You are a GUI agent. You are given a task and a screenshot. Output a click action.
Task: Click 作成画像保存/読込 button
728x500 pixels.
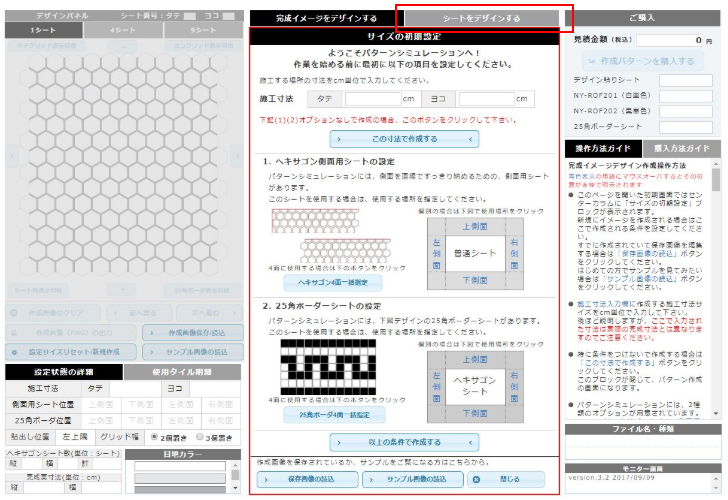click(193, 333)
